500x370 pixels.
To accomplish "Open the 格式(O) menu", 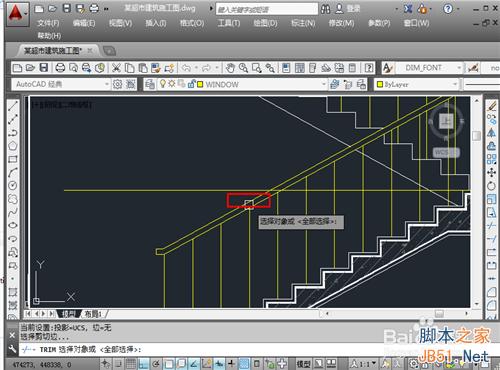I will click(x=192, y=23).
